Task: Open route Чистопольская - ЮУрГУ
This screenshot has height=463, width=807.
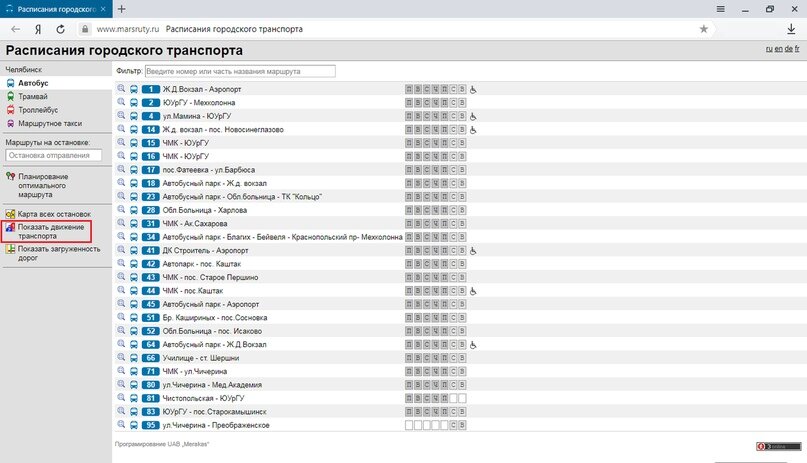Action: coord(203,398)
